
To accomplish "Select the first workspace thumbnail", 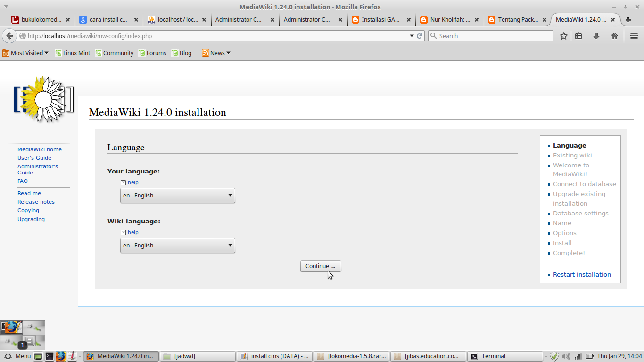I will coord(11,328).
